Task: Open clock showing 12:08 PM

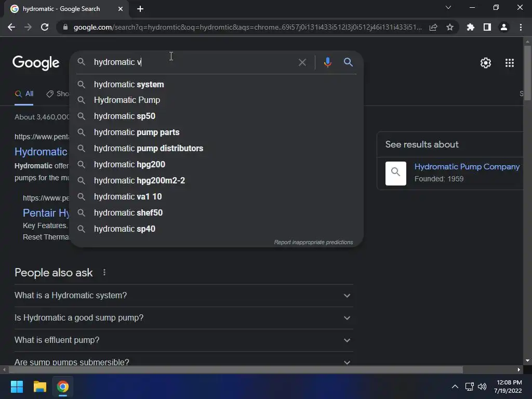Action: [x=508, y=387]
